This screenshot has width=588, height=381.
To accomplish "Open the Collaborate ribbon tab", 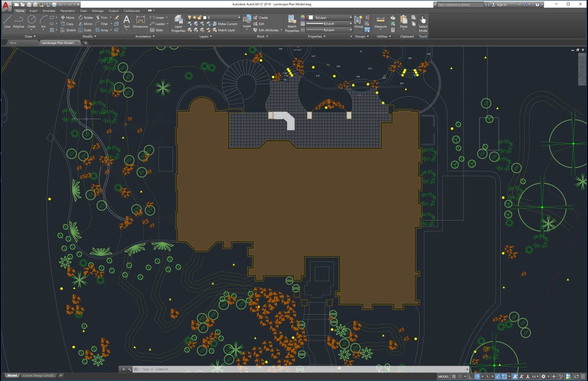I will [131, 11].
